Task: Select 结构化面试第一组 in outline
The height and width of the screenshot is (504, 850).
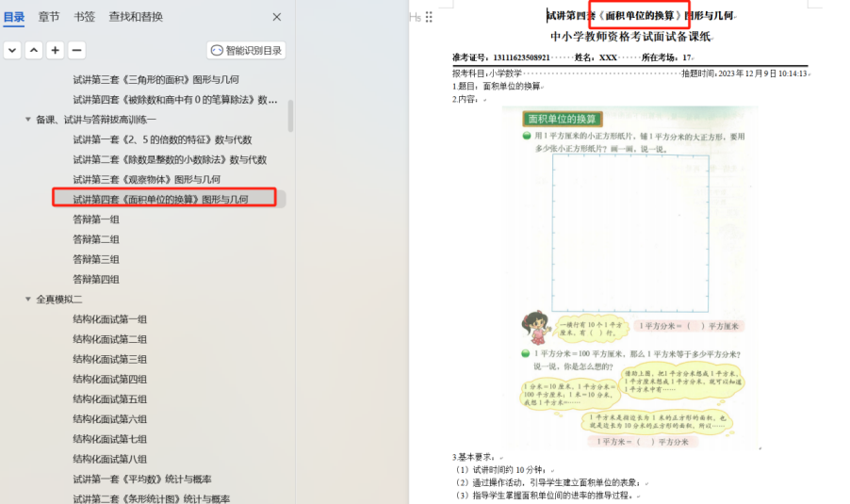Action: click(110, 319)
